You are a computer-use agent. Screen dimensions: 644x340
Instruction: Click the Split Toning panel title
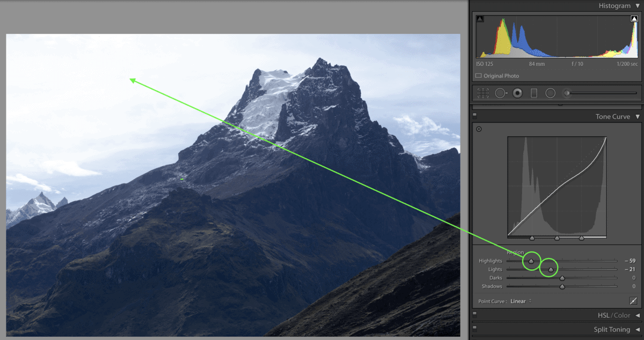(x=612, y=330)
